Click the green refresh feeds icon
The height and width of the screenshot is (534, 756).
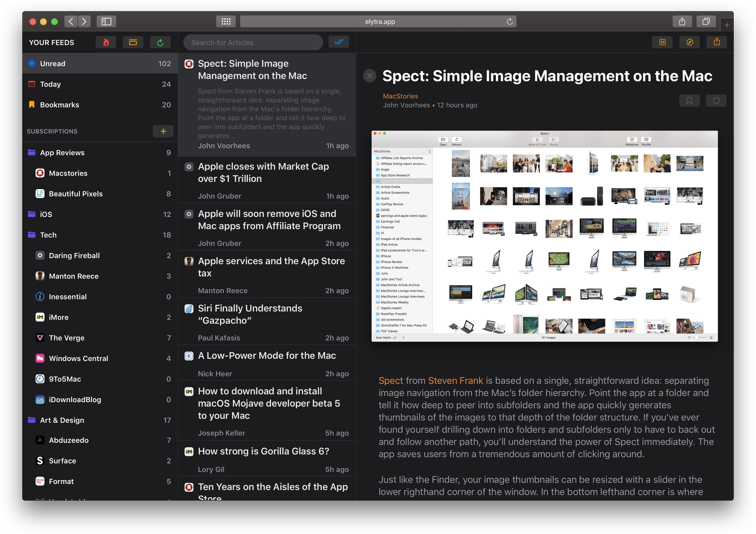pos(160,42)
